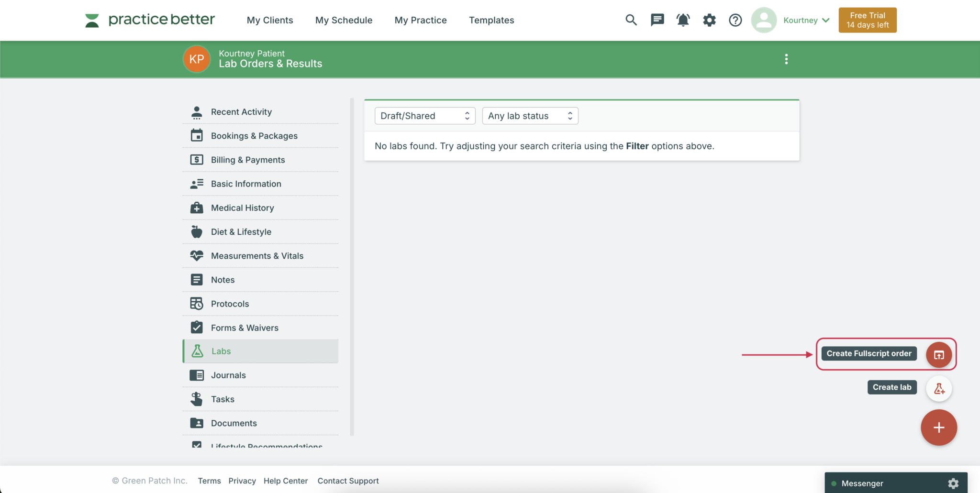This screenshot has width=980, height=493.
Task: Open the messages chat icon
Action: (x=657, y=20)
